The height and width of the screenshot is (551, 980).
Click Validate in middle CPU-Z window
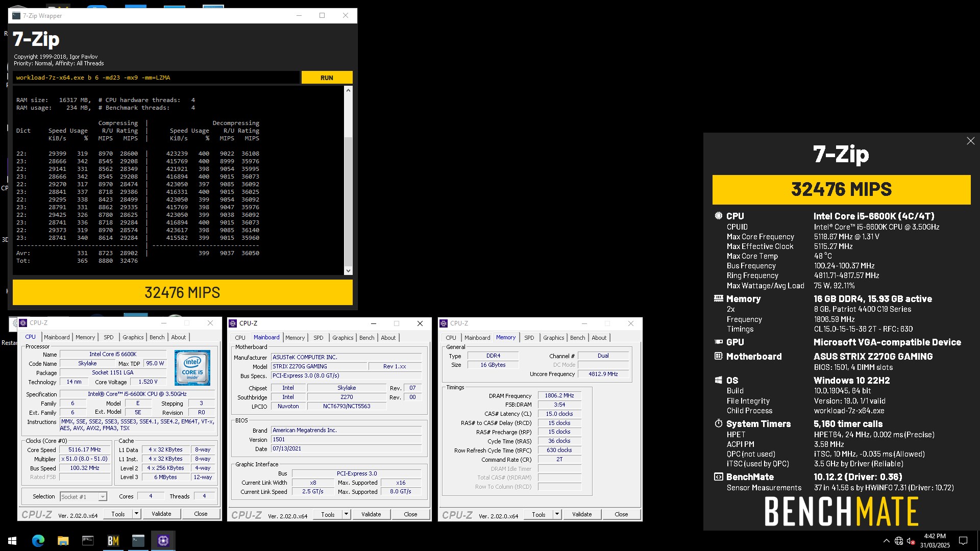pos(371,514)
